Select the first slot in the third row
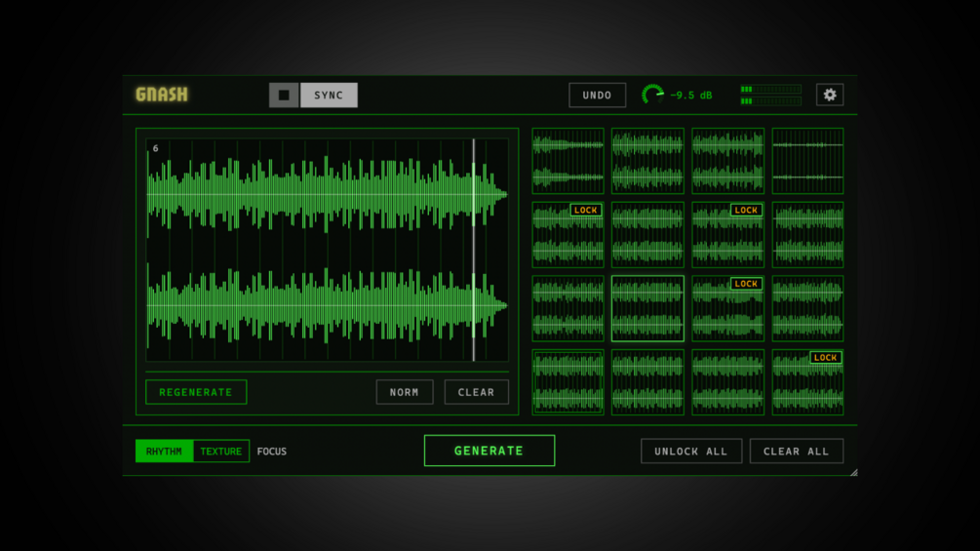This screenshot has width=980, height=551. (x=568, y=308)
